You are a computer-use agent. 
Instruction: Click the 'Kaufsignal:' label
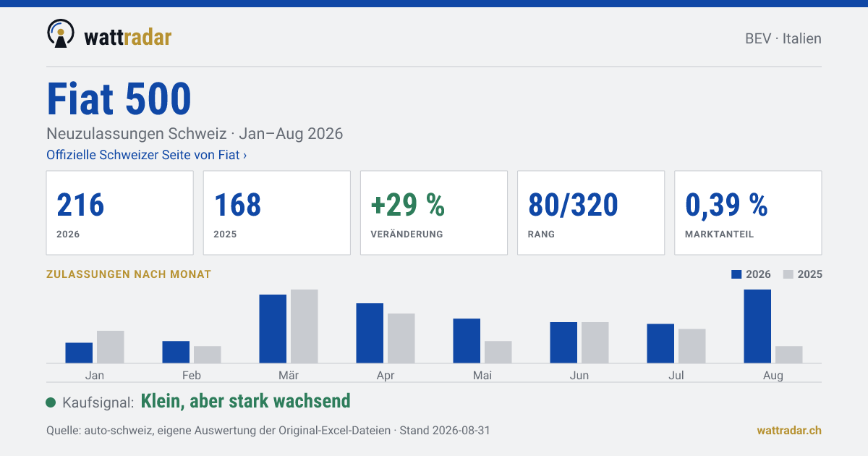point(98,402)
